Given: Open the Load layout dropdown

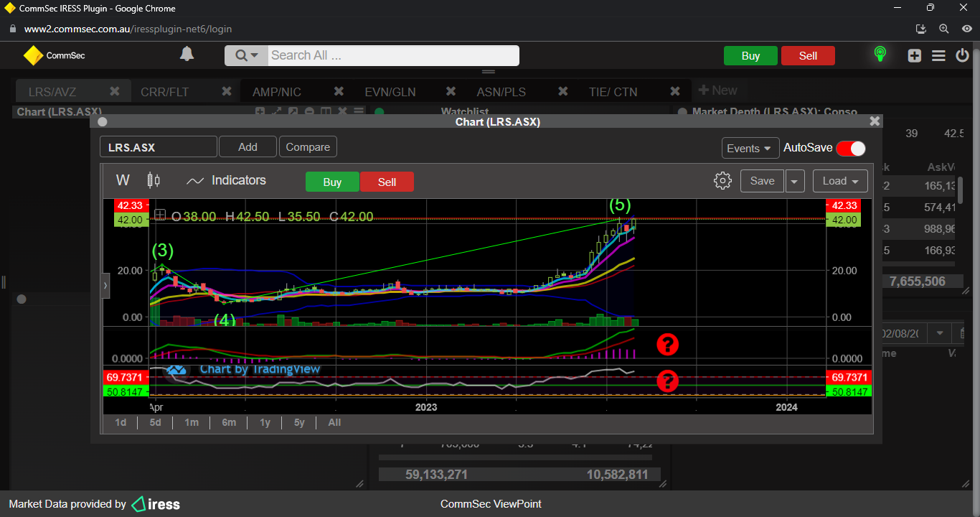Looking at the screenshot, I should tap(840, 181).
